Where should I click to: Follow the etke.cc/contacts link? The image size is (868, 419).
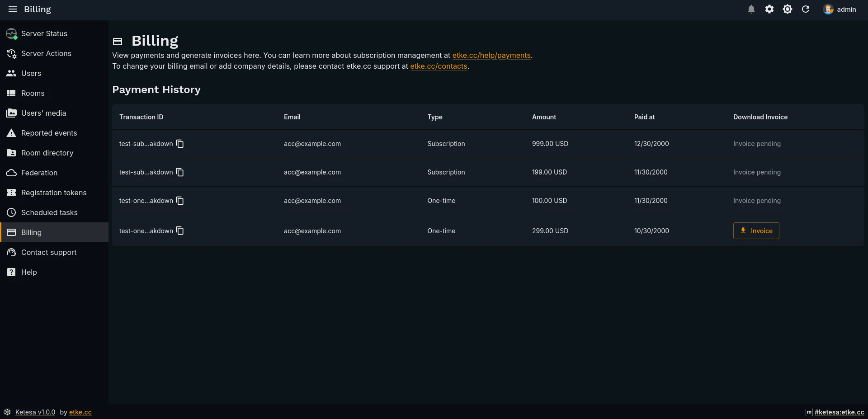coord(439,66)
